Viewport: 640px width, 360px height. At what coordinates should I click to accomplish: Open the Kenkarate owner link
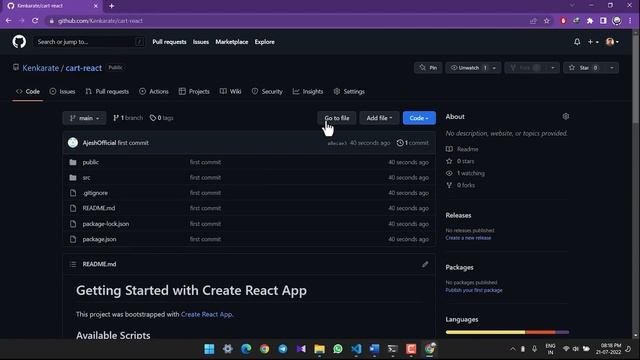tap(40, 68)
